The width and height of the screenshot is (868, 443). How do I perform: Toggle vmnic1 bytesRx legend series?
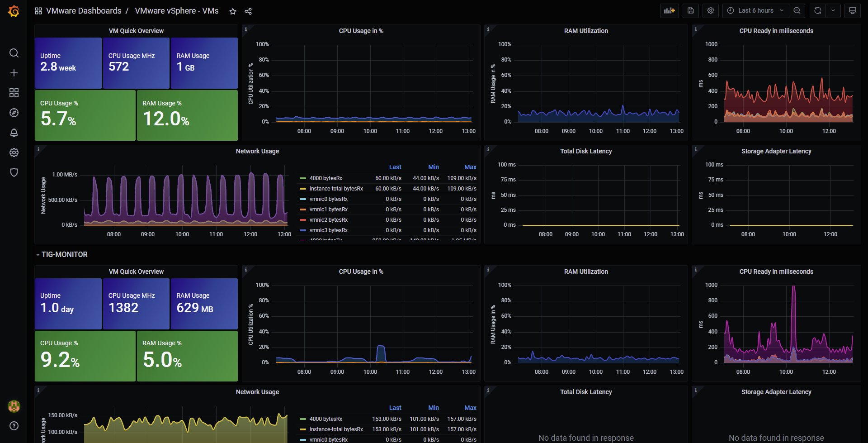[328, 210]
